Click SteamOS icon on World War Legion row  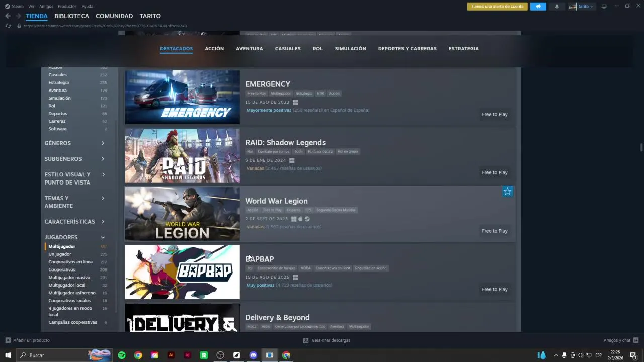click(307, 219)
